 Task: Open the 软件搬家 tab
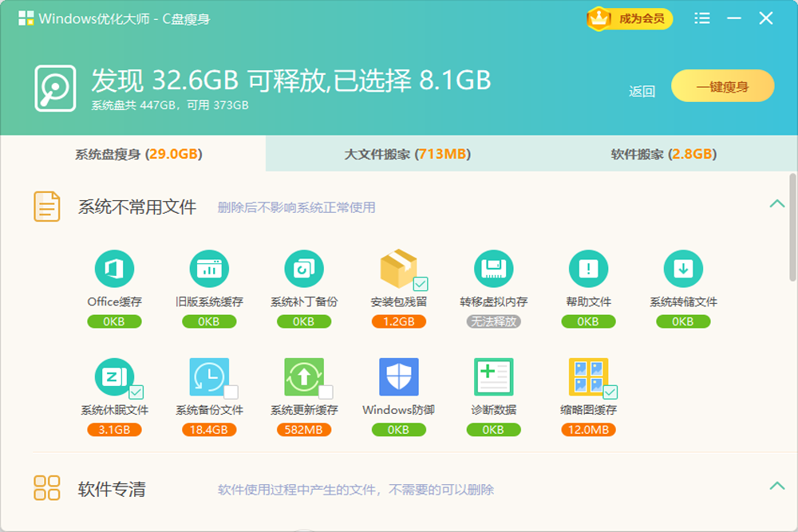[665, 155]
